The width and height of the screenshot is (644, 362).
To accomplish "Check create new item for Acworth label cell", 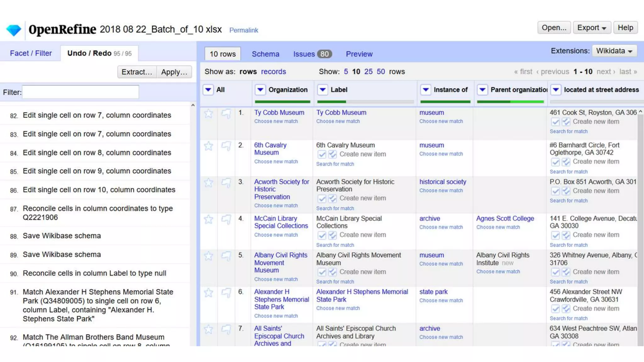I will [322, 199].
